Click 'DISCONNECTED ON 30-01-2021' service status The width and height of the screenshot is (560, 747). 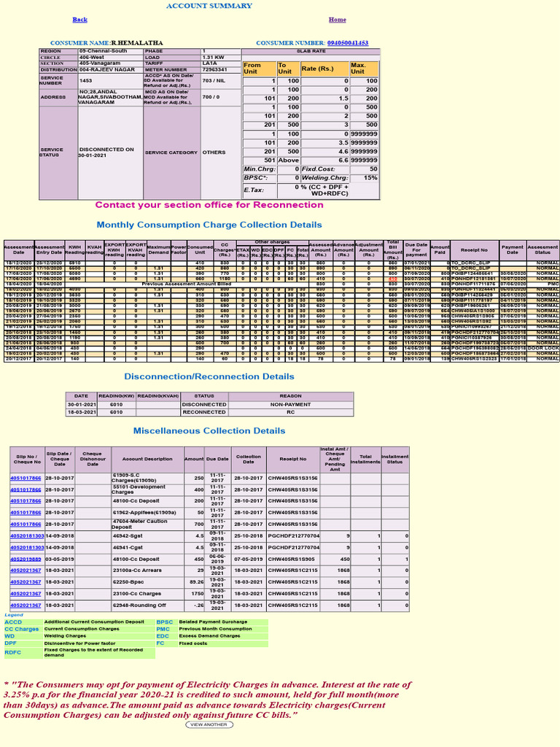(x=106, y=152)
